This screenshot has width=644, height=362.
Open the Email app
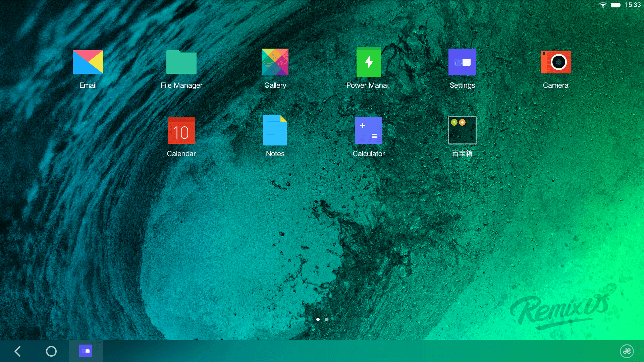pyautogui.click(x=88, y=62)
